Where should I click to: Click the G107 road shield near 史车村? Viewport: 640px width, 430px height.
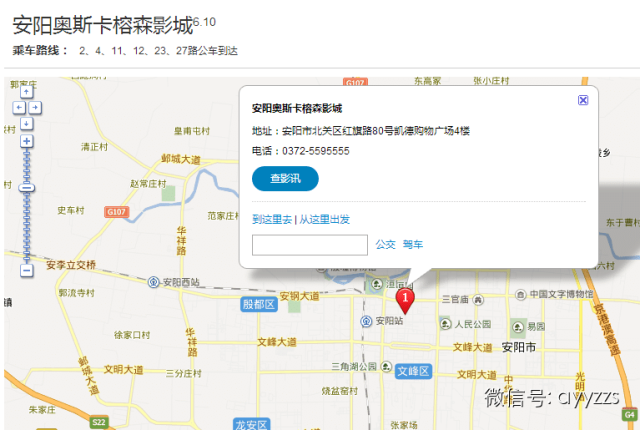point(116,212)
